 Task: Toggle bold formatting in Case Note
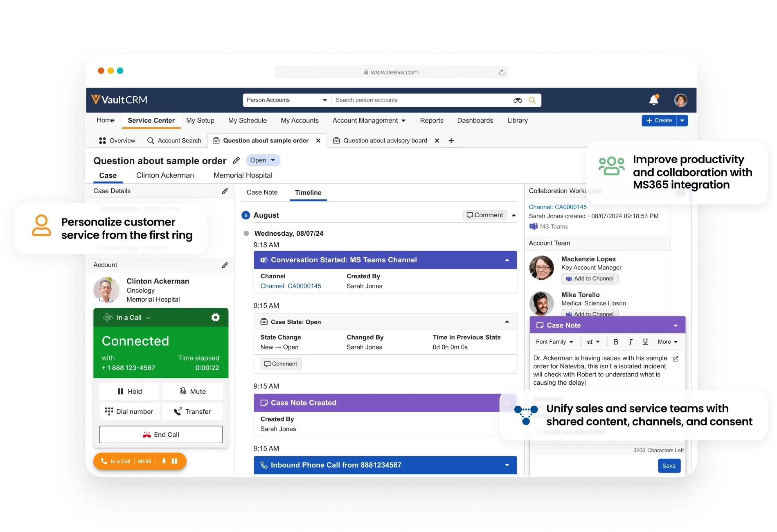(x=616, y=342)
